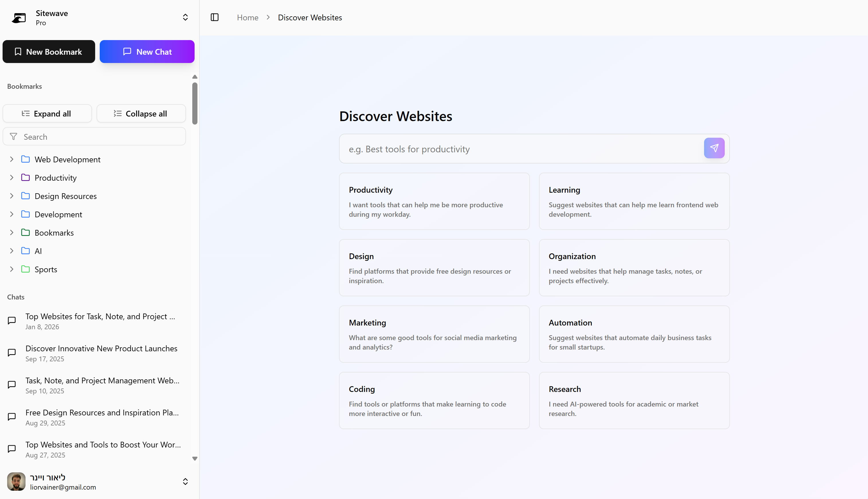Click the Sitewave logo icon
The image size is (868, 499).
coord(19,17)
